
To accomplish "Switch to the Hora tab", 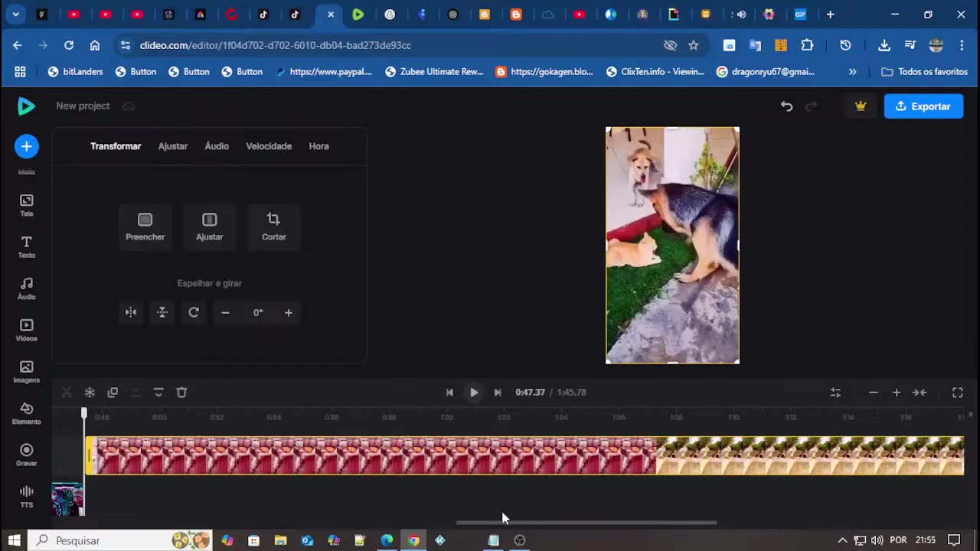I will tap(318, 146).
